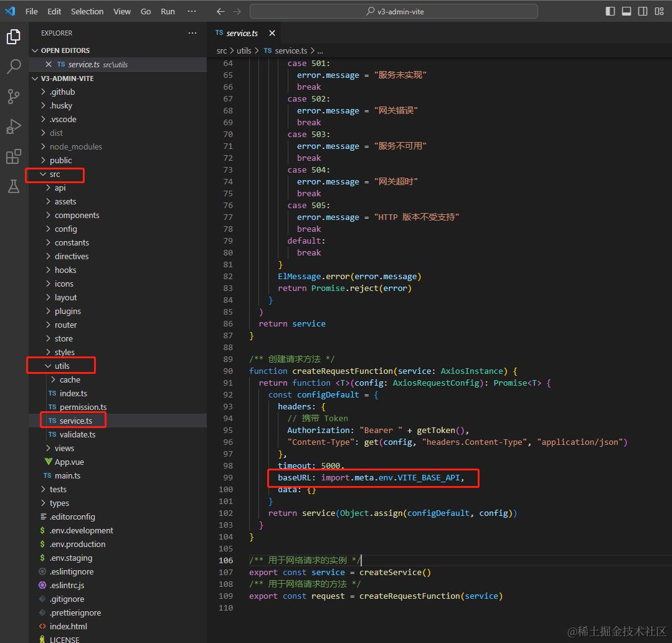Click the Explorer files icon
The image size is (672, 643).
point(14,37)
